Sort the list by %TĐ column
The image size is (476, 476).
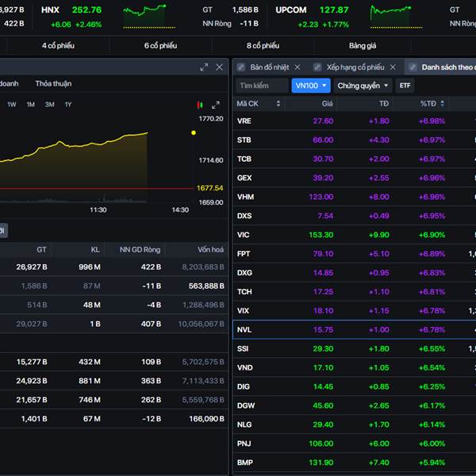point(428,103)
